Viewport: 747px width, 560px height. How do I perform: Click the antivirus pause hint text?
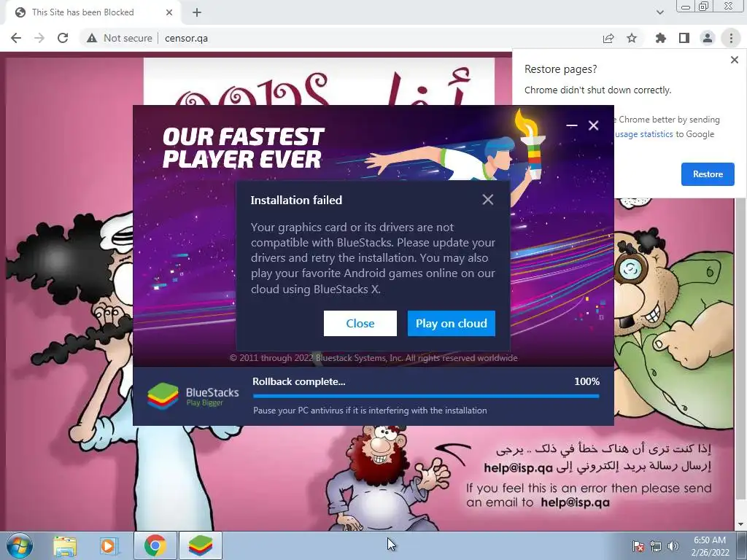[x=370, y=411]
